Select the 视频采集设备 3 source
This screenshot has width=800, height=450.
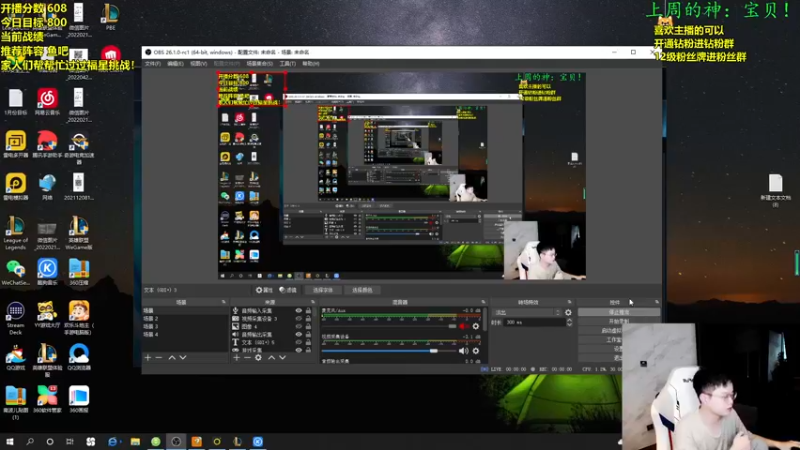pyautogui.click(x=259, y=318)
